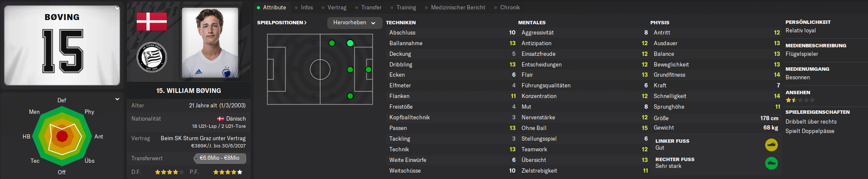Open the Medizinischer Bericht tab

tap(458, 8)
